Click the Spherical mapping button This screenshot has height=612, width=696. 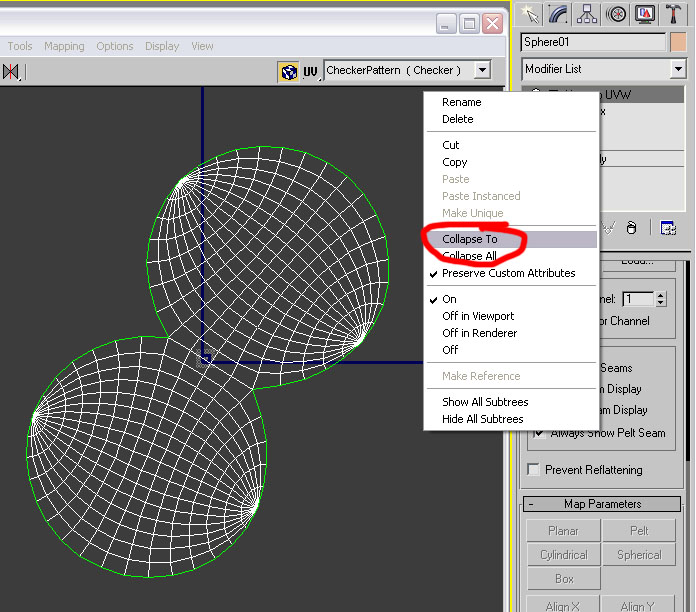click(x=639, y=555)
